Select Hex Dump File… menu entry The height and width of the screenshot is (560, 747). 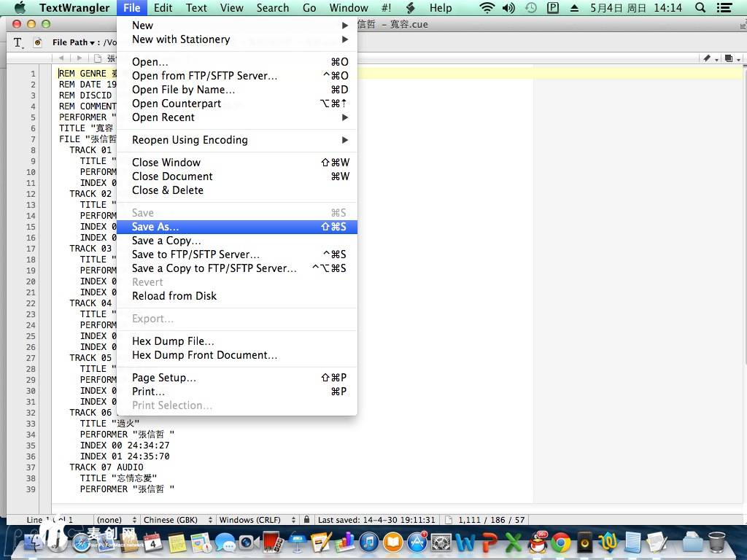tap(173, 341)
